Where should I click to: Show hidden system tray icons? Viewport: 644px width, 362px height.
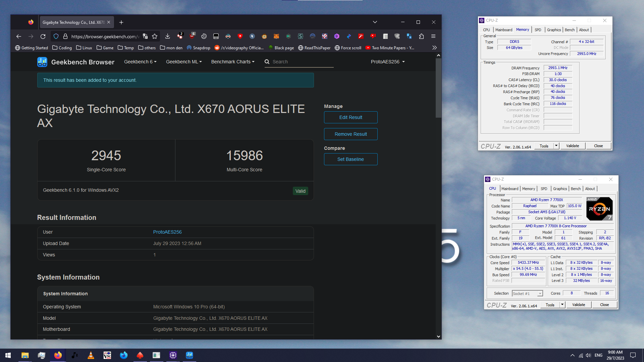click(x=572, y=355)
